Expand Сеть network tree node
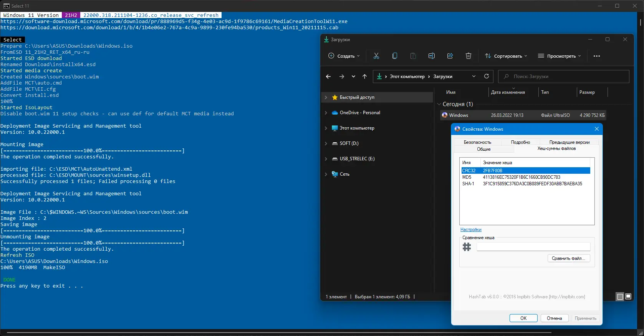644x336 pixels. [326, 174]
